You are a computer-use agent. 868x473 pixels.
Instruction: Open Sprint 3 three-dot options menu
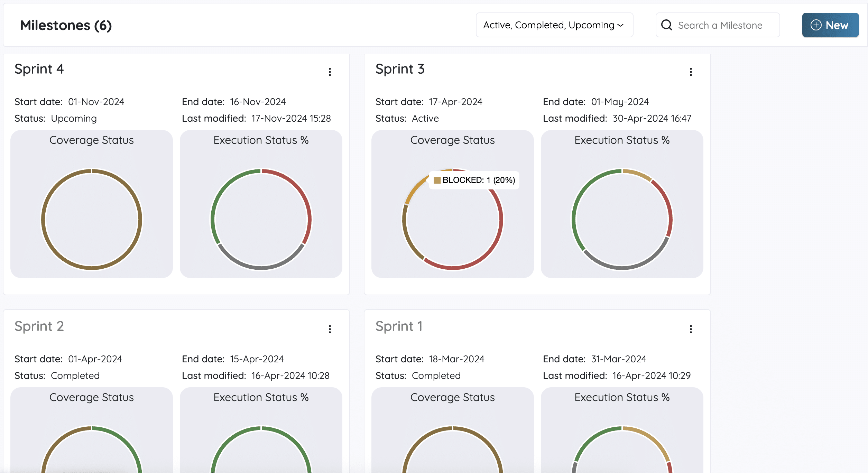691,72
